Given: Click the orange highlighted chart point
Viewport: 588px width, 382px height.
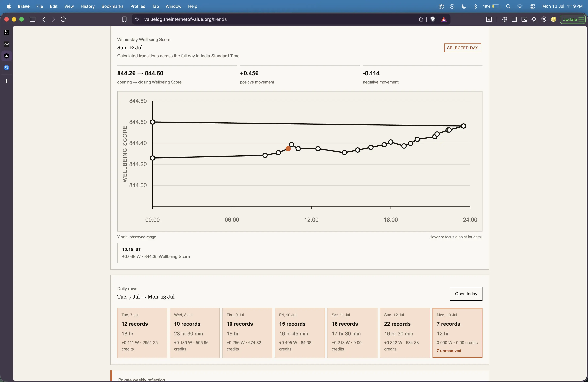Looking at the screenshot, I should 288,149.
